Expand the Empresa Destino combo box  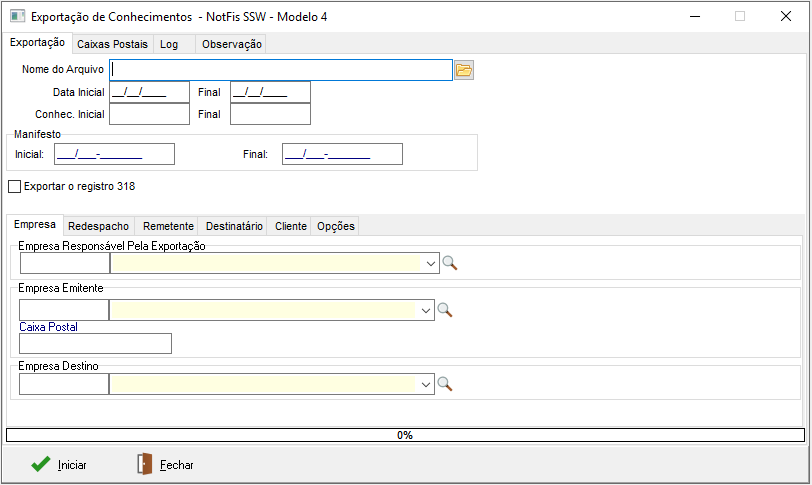pyautogui.click(x=426, y=384)
